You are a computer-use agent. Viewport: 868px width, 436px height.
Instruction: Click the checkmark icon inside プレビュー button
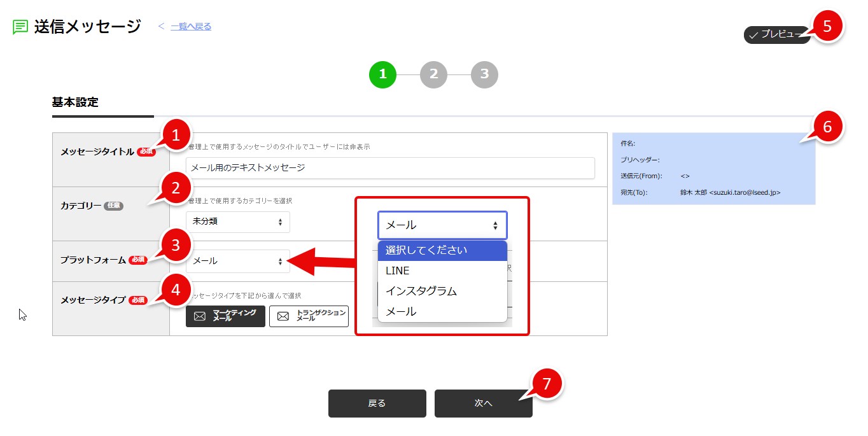click(x=754, y=36)
